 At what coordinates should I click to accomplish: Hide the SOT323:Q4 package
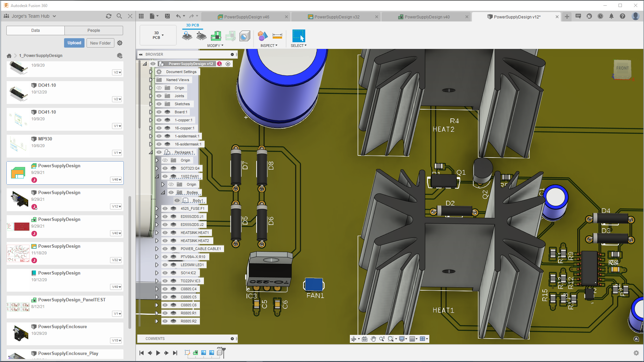pyautogui.click(x=165, y=168)
